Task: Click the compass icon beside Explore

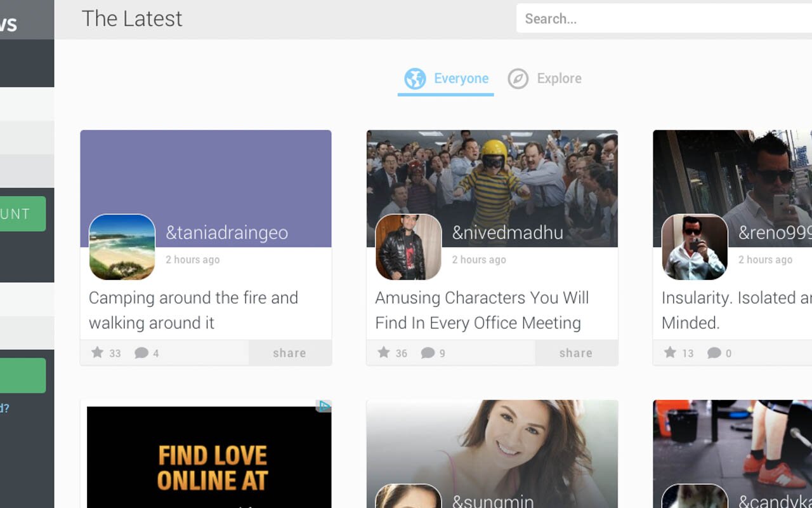Action: tap(518, 78)
